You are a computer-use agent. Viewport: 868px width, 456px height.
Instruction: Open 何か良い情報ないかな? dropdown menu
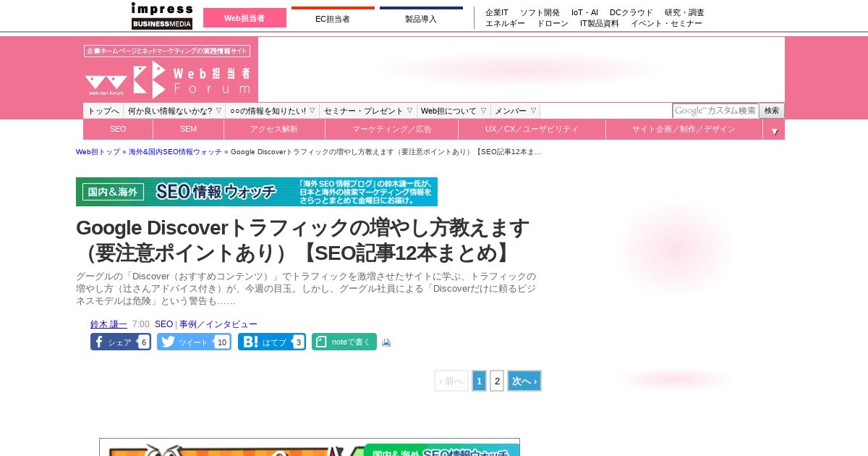(x=174, y=111)
